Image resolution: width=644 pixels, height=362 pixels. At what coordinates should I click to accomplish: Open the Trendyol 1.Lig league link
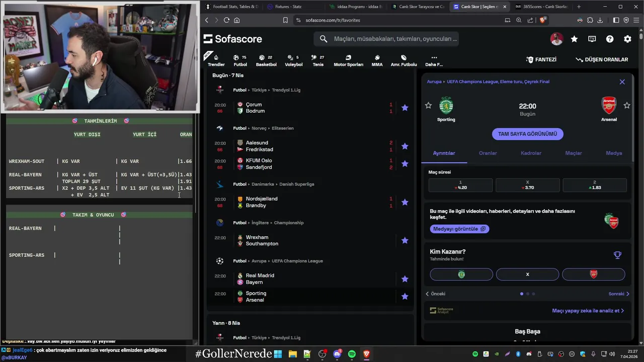[286, 90]
